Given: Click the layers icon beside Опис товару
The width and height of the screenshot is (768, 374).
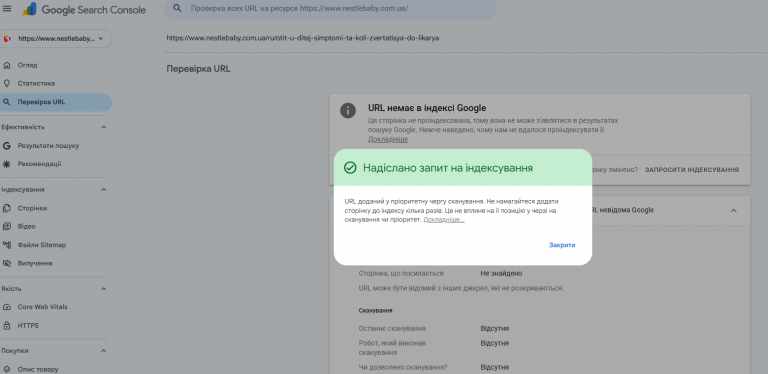Looking at the screenshot, I should click(7, 369).
